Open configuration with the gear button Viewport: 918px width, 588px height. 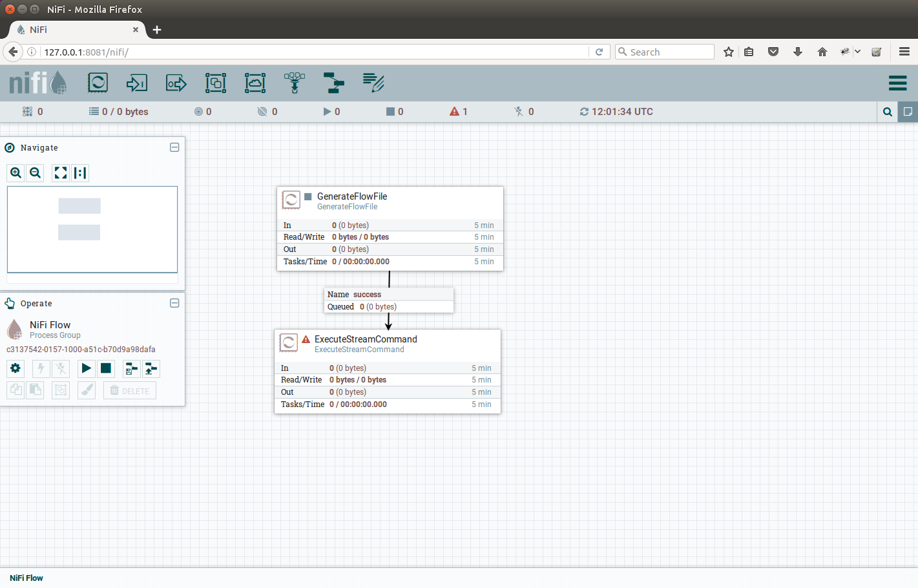16,368
